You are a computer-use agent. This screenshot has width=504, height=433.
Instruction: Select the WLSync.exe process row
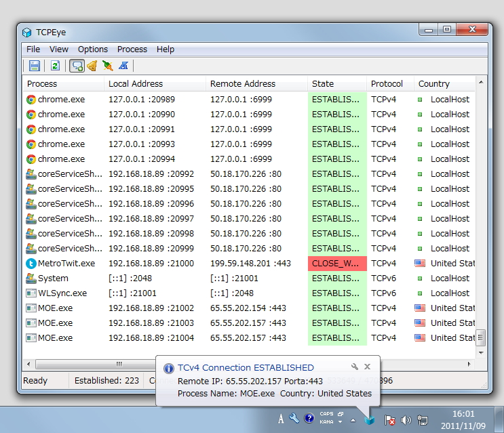(x=249, y=293)
